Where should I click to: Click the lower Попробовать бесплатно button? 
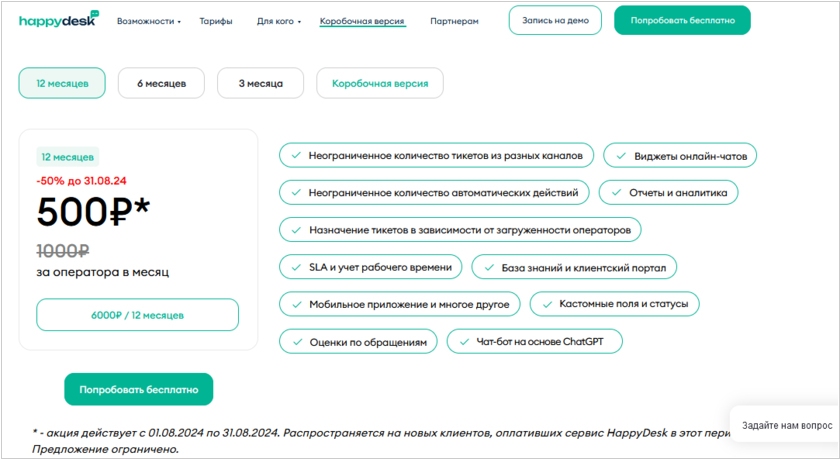point(139,389)
